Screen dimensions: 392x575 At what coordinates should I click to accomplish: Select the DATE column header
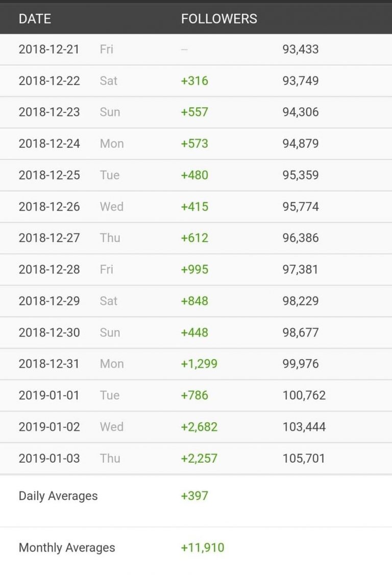pos(35,19)
